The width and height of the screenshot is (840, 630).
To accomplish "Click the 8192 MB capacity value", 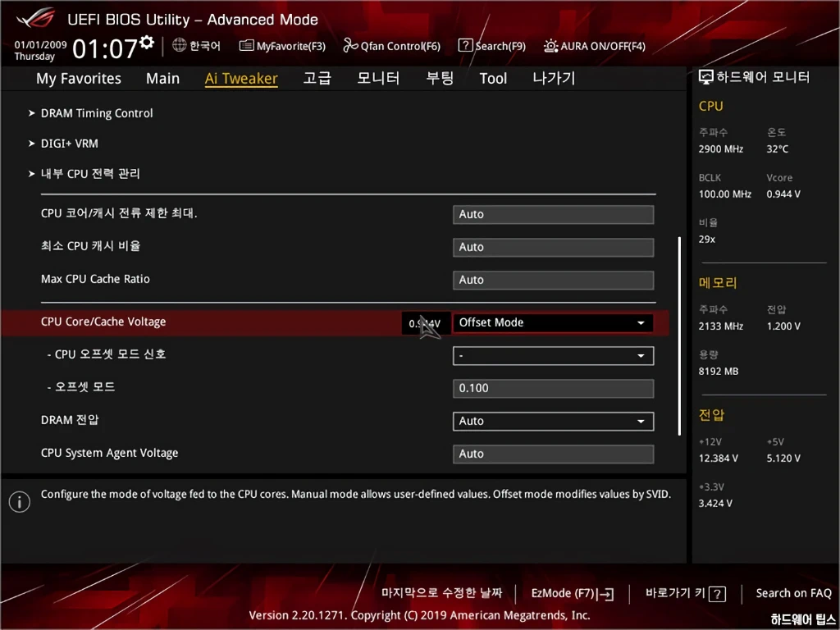I will pyautogui.click(x=719, y=372).
